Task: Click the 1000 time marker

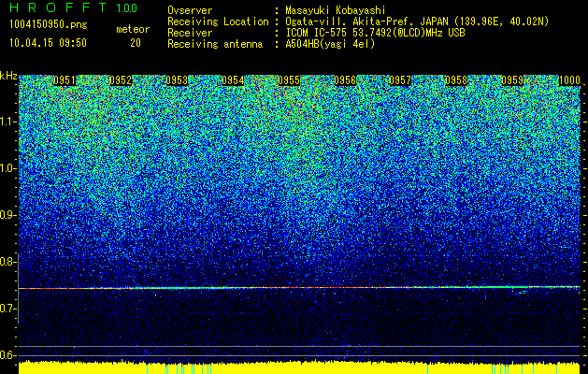Action: [569, 80]
